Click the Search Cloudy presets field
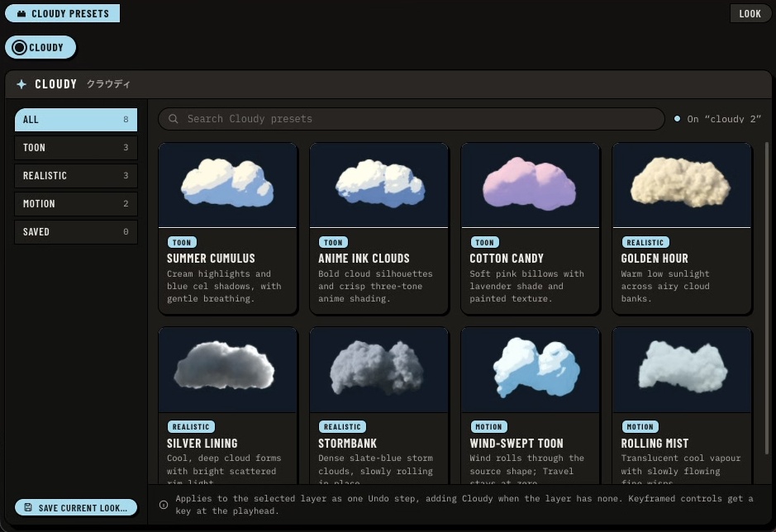 coord(411,119)
